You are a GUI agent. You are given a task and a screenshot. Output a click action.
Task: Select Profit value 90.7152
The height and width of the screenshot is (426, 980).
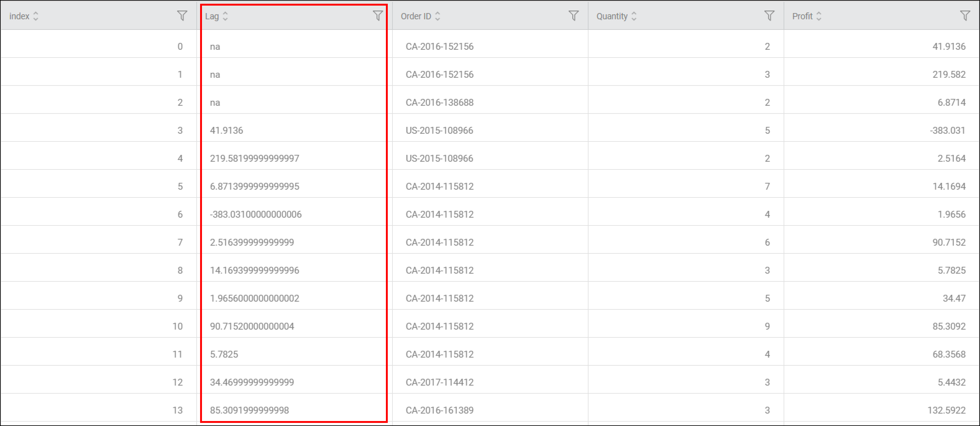pyautogui.click(x=949, y=242)
